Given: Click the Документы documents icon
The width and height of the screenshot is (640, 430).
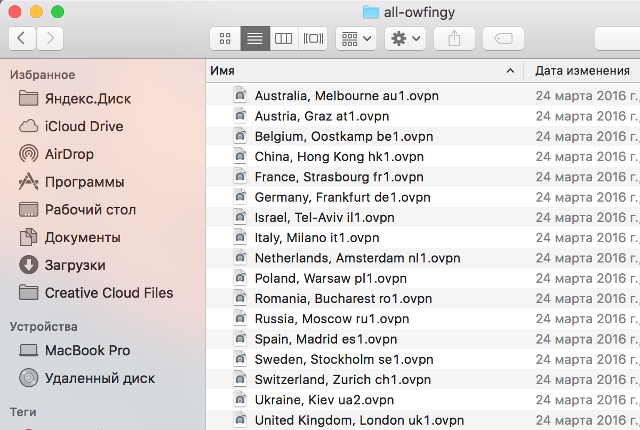Looking at the screenshot, I should click(29, 237).
